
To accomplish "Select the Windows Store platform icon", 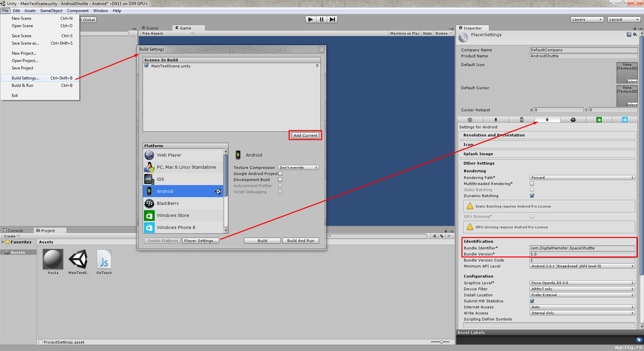I will coord(149,215).
